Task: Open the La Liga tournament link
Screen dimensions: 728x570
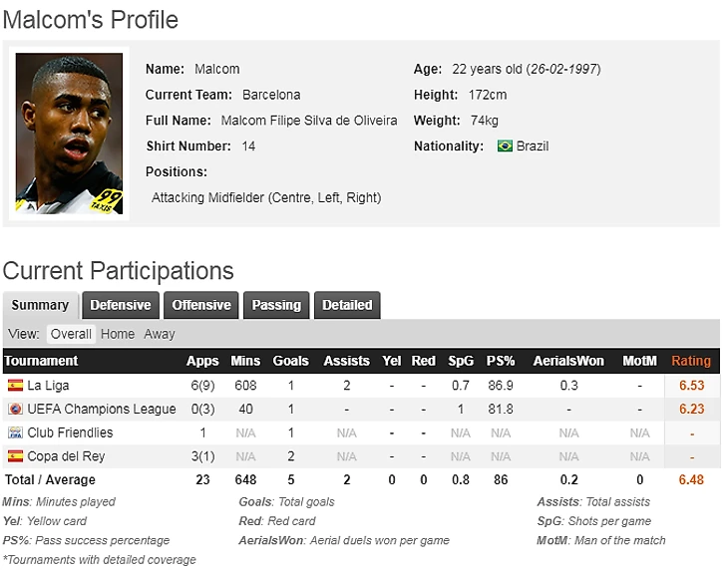Action: 48,386
